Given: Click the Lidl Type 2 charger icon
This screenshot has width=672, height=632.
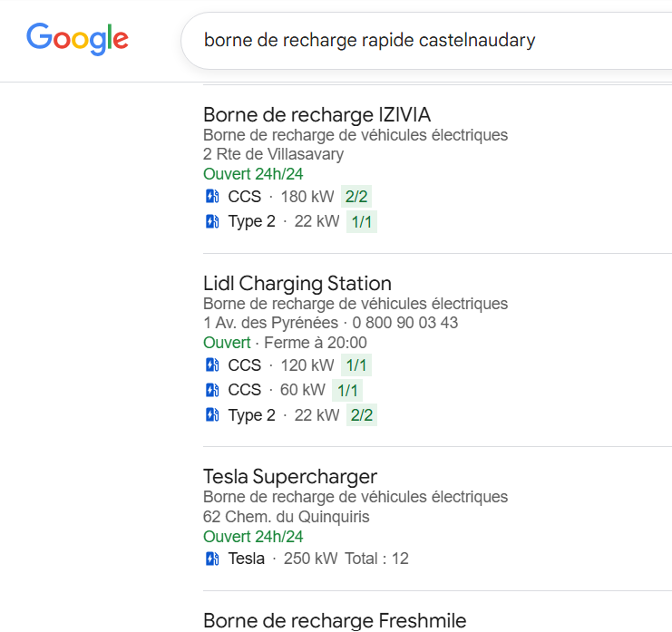Looking at the screenshot, I should click(212, 415).
